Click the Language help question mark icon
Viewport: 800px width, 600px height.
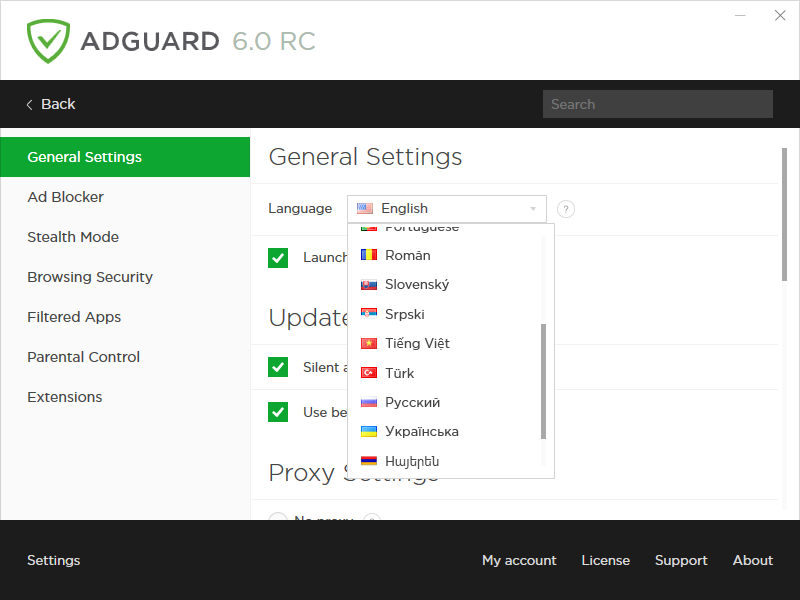point(565,209)
